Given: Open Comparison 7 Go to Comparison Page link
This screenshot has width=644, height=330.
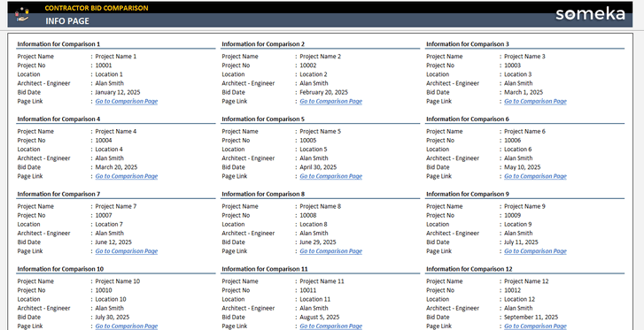Looking at the screenshot, I should pyautogui.click(x=127, y=251).
